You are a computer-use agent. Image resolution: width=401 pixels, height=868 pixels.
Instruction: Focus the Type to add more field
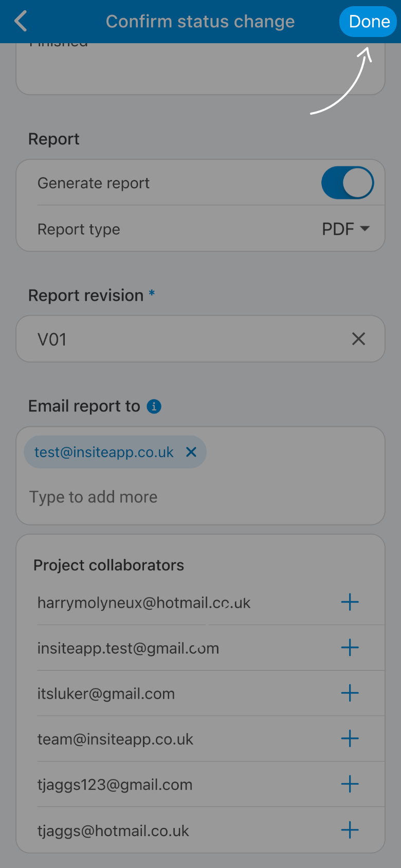click(x=200, y=497)
